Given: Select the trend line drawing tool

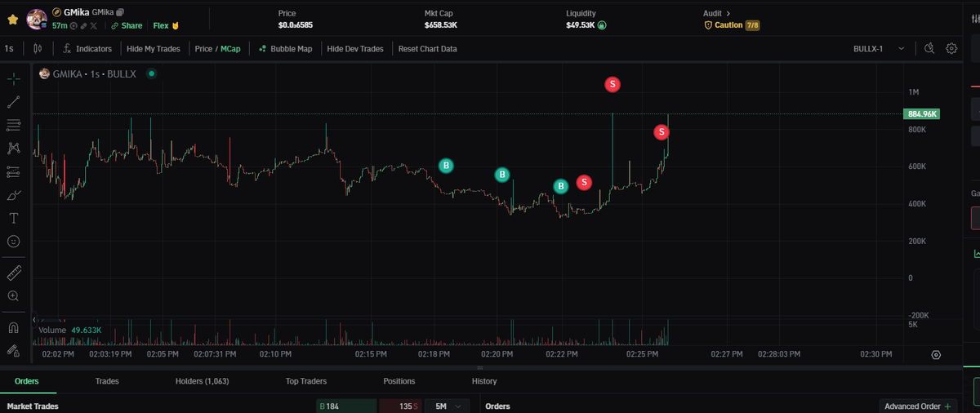Looking at the screenshot, I should pyautogui.click(x=13, y=102).
